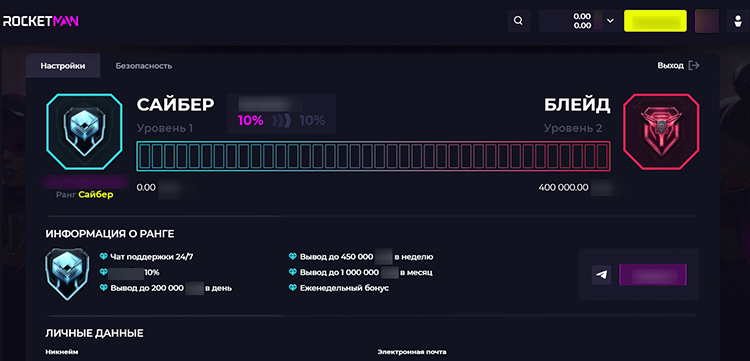Click the avatar thumbnail in the header

(706, 21)
